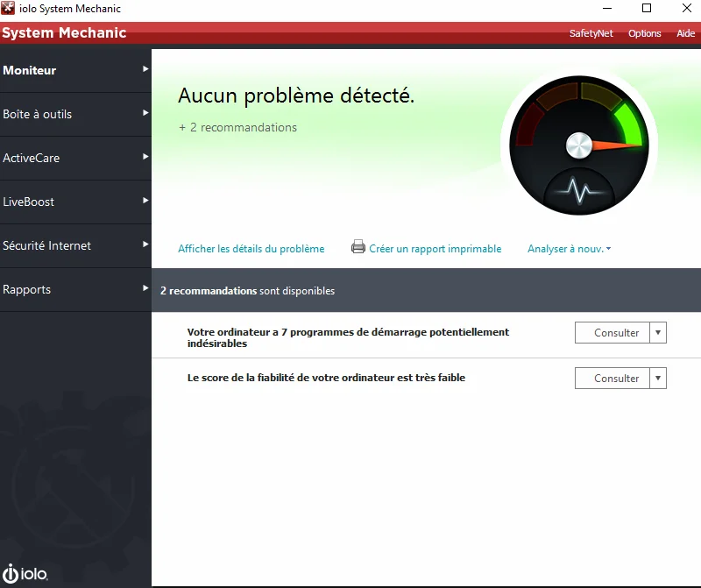Open the Rapports section
Screen dimensions: 701x588
75,290
